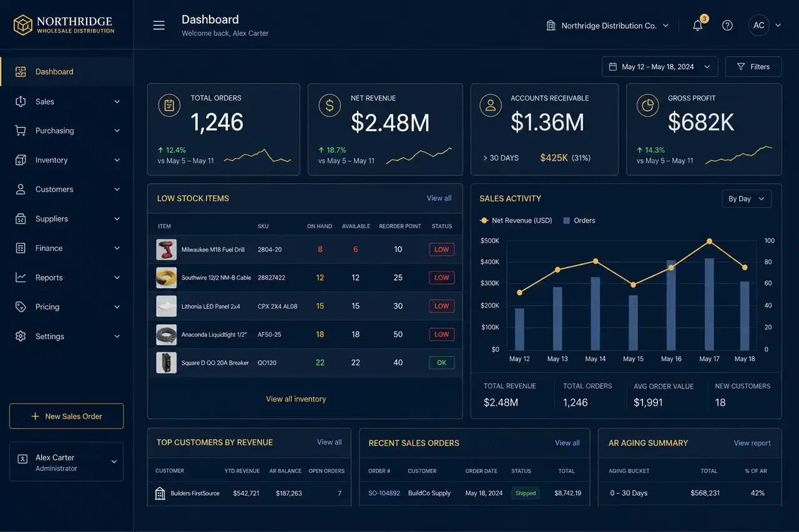Click View all in Low Stock Items
Screen dimensions: 799x532
439,198
